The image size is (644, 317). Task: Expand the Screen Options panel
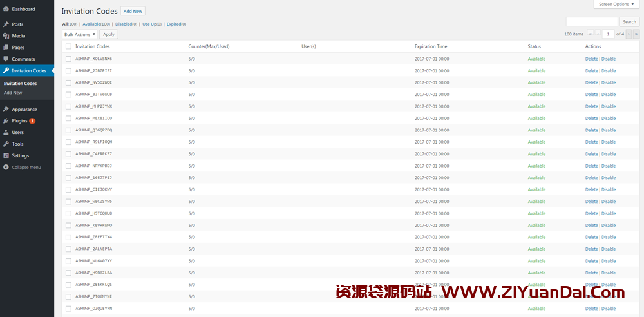click(x=616, y=4)
